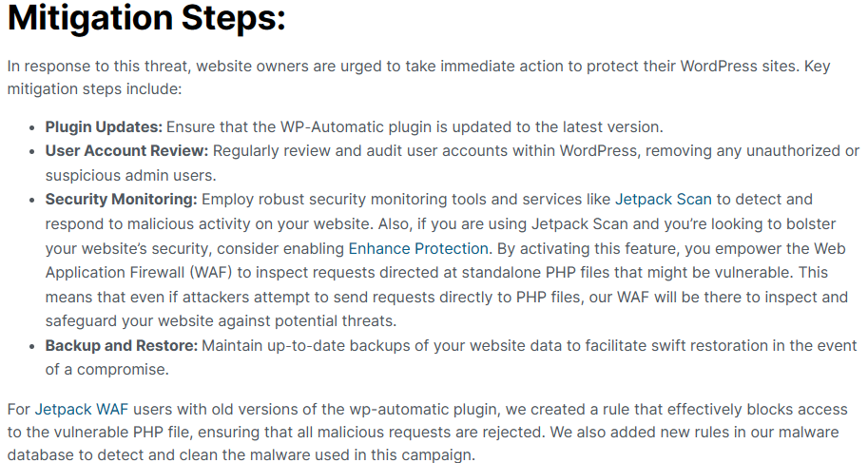
Task: Click the phrase suspicious admin users
Action: click(x=130, y=176)
